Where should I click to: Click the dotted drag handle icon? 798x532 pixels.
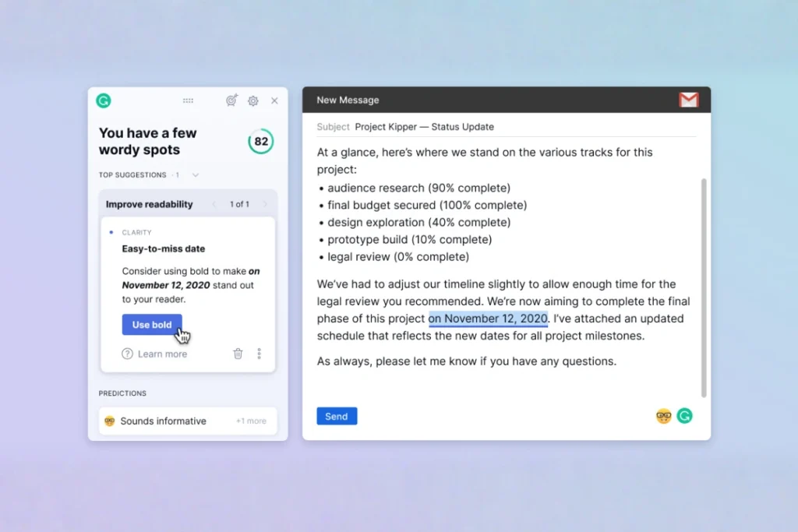(188, 100)
